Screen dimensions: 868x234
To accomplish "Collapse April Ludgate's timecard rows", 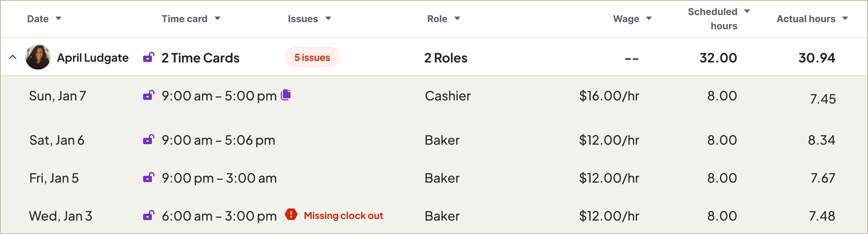I will pyautogui.click(x=13, y=57).
